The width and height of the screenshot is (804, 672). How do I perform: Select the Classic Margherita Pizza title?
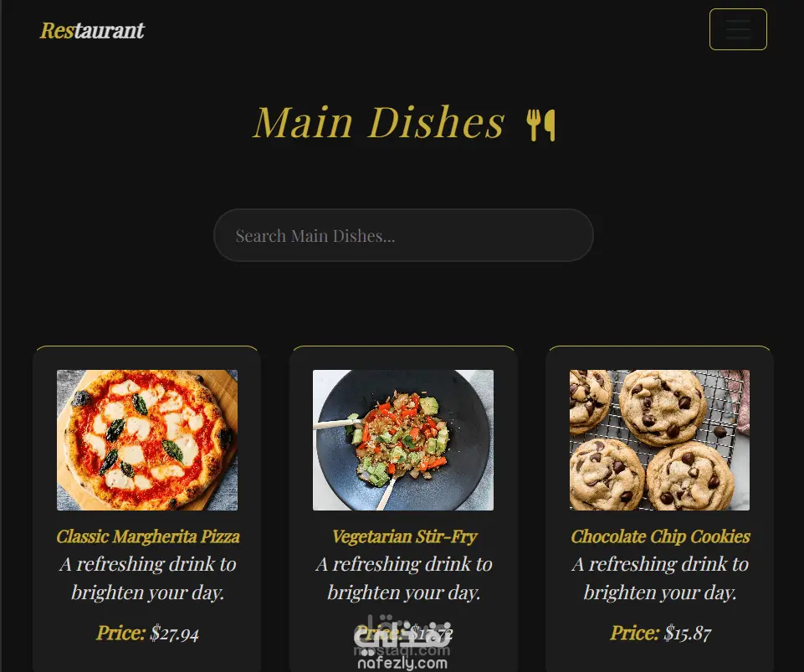coord(148,536)
